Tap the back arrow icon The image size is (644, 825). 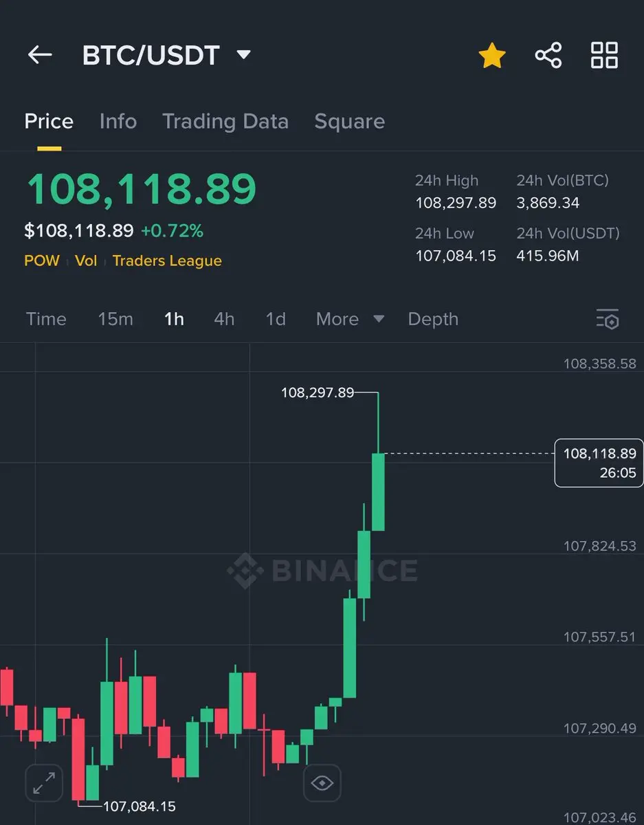point(40,55)
